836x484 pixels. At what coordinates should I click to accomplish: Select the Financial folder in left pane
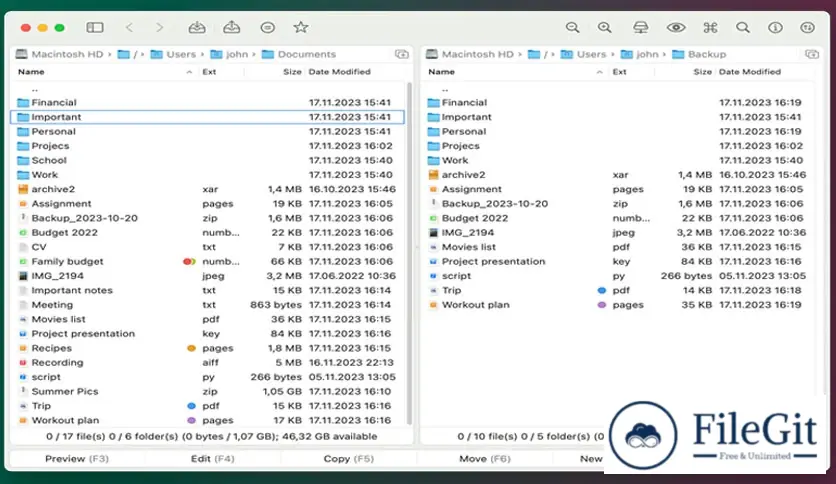point(208,102)
